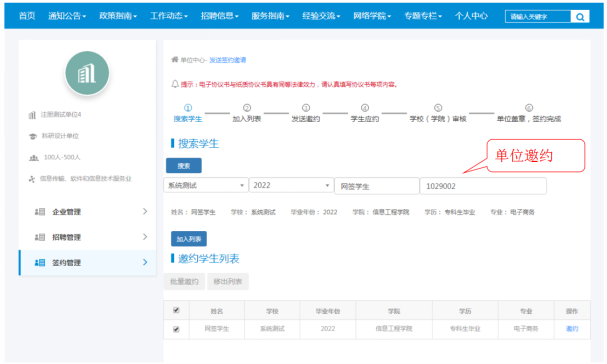The image size is (607, 364).
Task: Click step 2 circle 加入列表
Action: tap(247, 108)
